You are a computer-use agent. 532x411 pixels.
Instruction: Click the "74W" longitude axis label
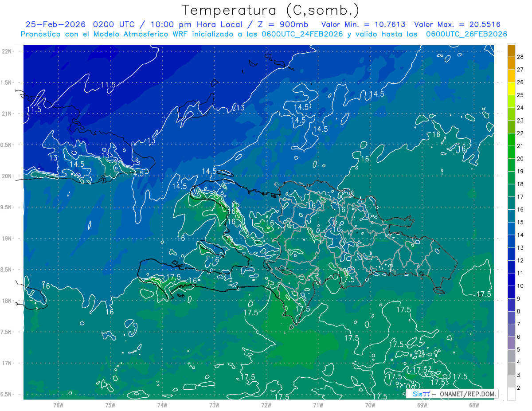pos(162,405)
